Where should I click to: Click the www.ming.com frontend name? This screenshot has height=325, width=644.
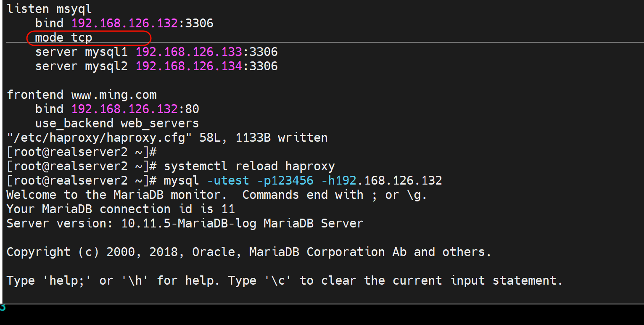113,95
